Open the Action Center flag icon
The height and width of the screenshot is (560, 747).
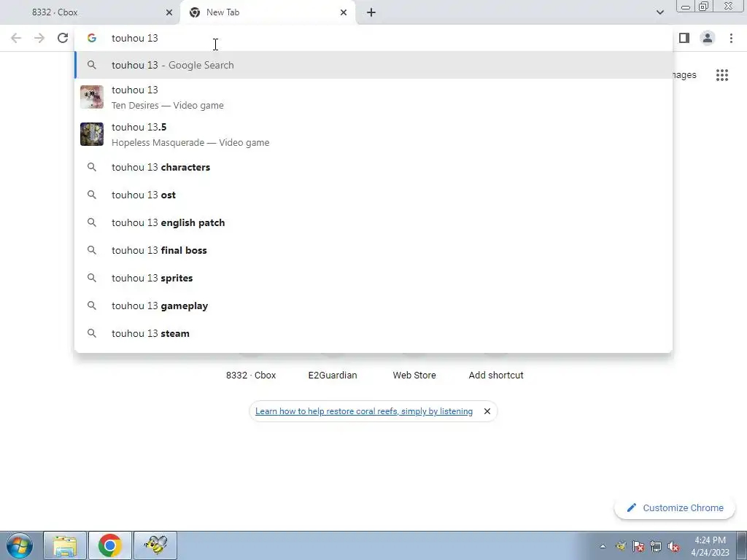coord(638,546)
